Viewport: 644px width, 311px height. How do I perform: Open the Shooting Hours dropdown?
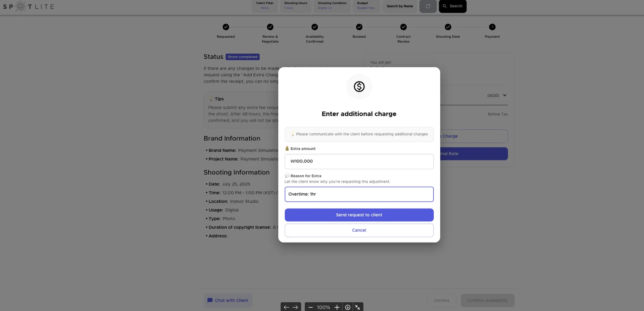(x=296, y=6)
